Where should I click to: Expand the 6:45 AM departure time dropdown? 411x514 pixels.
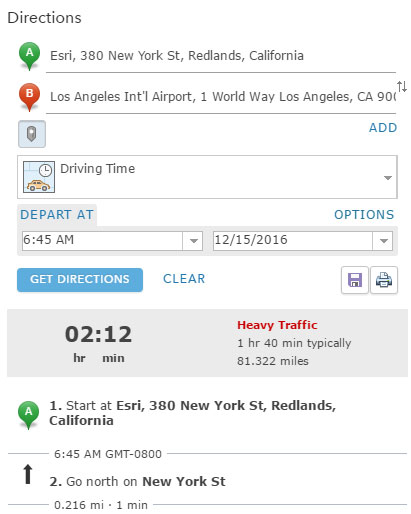(x=193, y=241)
